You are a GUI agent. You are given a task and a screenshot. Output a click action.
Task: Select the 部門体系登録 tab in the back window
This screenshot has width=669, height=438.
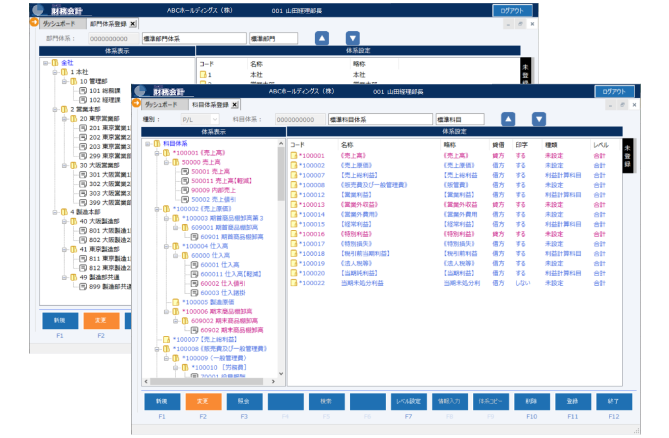click(108, 22)
